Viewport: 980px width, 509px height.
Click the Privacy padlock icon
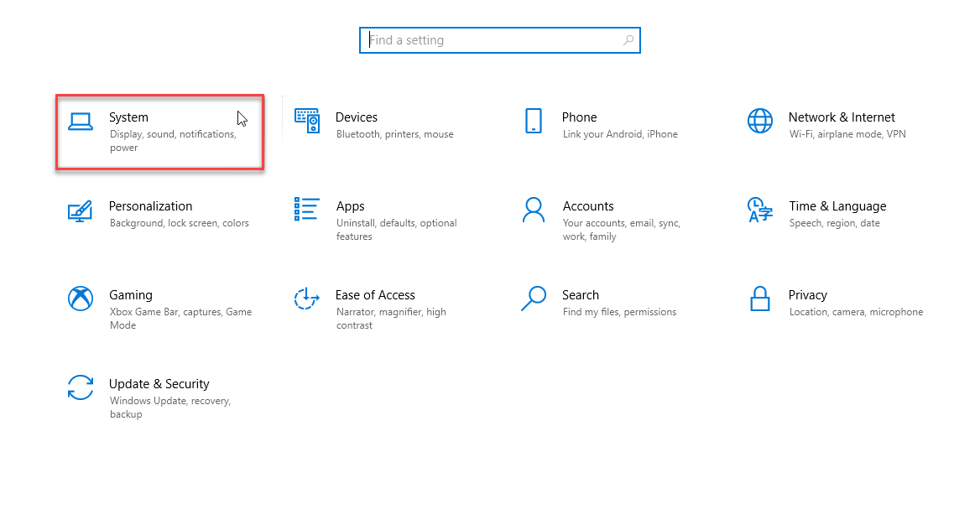point(760,299)
